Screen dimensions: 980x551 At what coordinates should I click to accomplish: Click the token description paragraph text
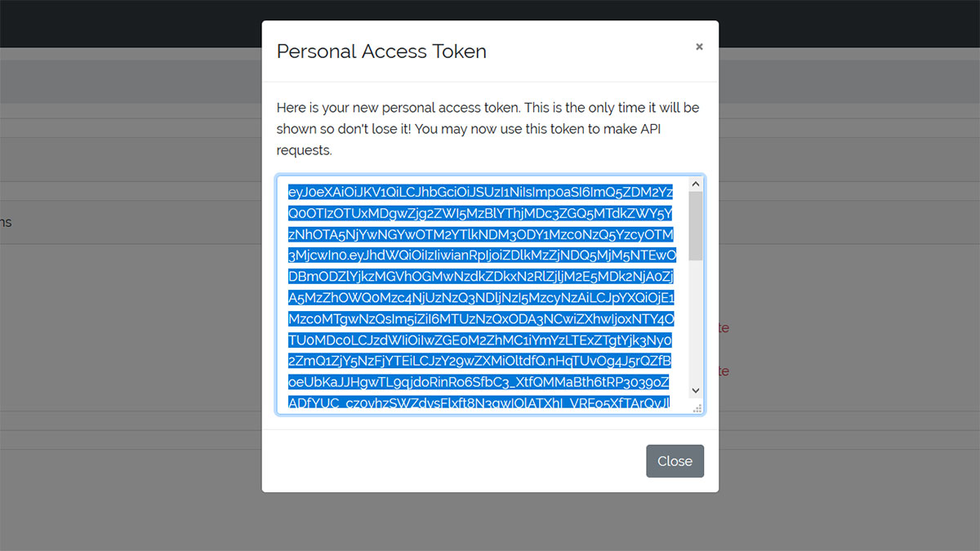(x=488, y=129)
